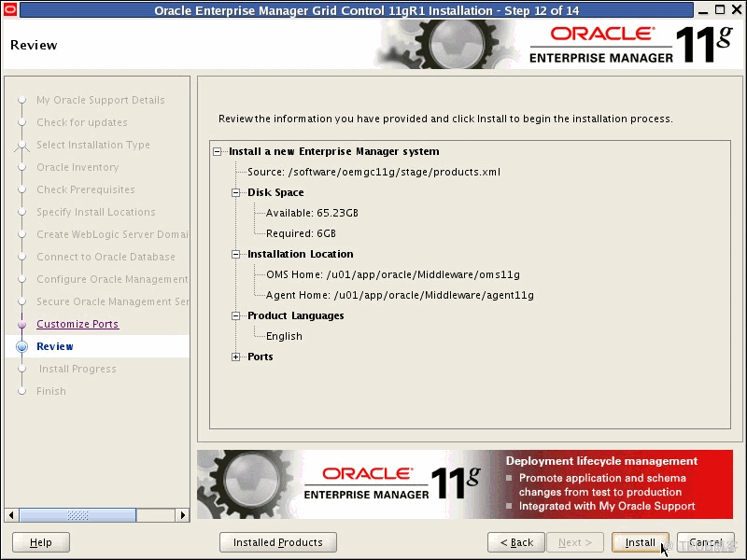
Task: Click the disabled Next button
Action: 575,542
